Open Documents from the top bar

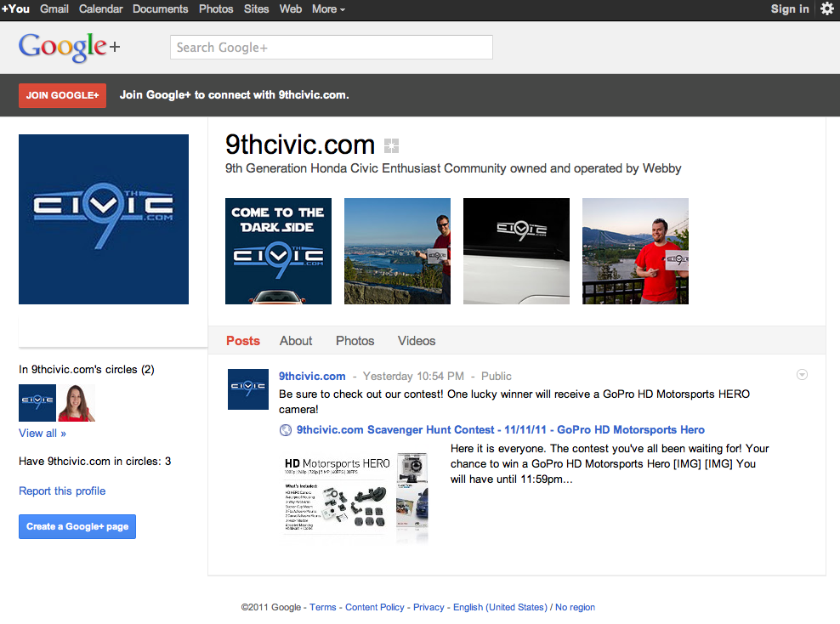pos(160,9)
